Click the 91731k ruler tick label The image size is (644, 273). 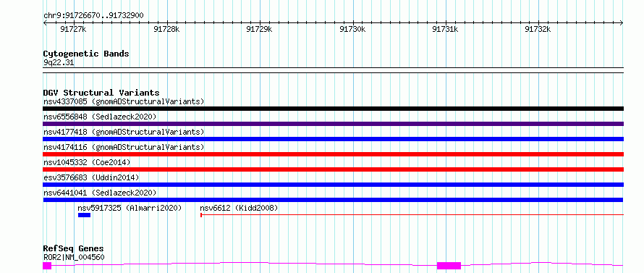(445, 29)
